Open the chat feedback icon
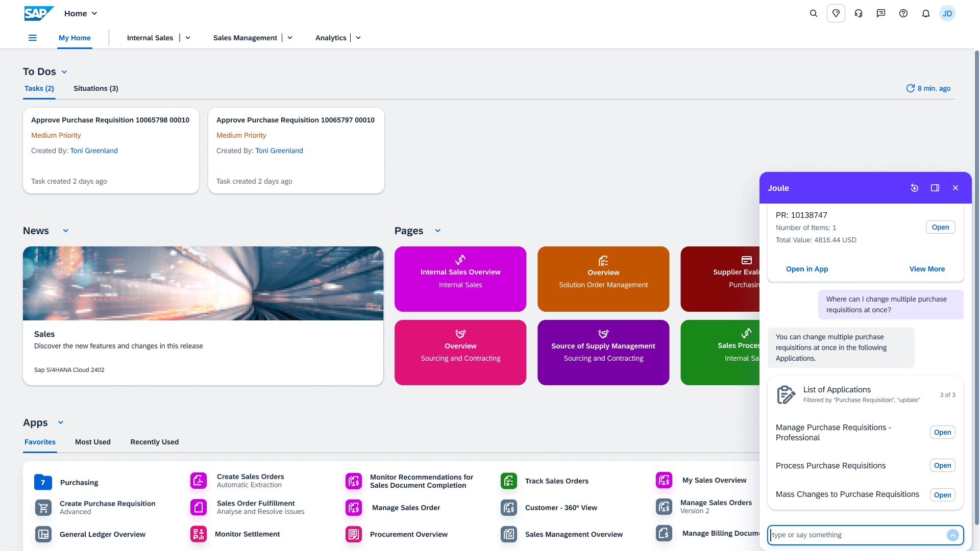The image size is (980, 551). coord(880,13)
